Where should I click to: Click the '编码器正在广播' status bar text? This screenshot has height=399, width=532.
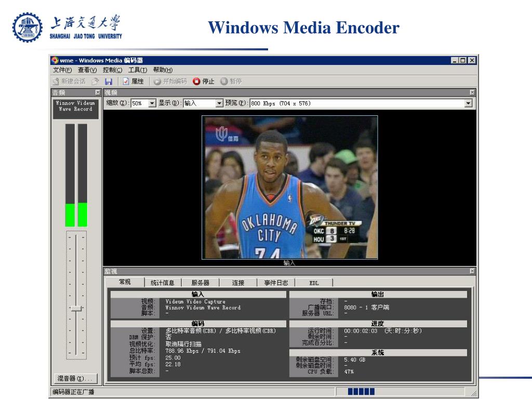[x=73, y=392]
